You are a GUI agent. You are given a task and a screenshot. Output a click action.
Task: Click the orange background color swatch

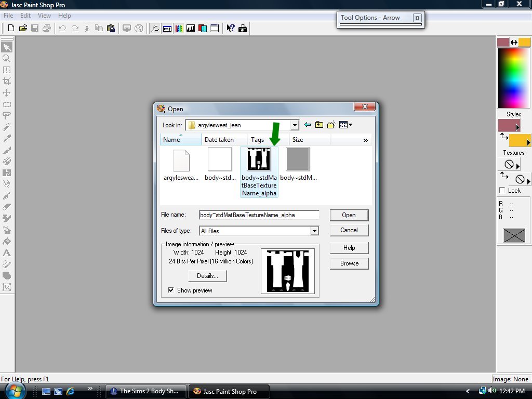click(x=525, y=42)
